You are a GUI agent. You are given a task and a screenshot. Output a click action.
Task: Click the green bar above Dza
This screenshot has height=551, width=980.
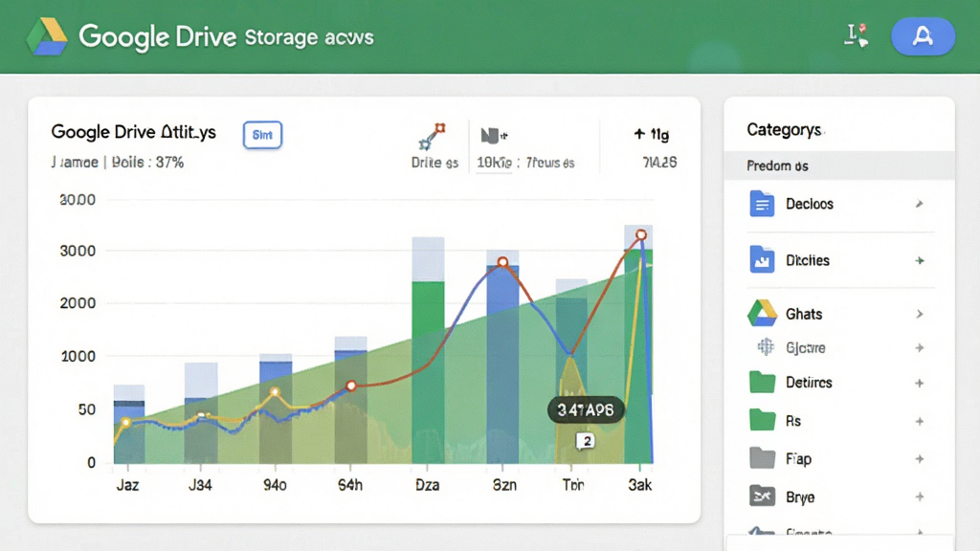coord(428,372)
